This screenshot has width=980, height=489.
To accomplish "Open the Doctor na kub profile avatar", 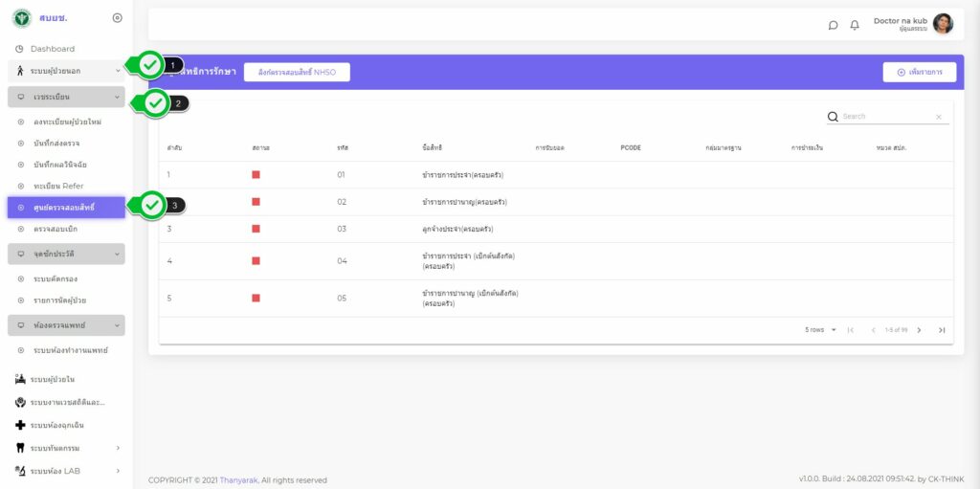I will 943,24.
